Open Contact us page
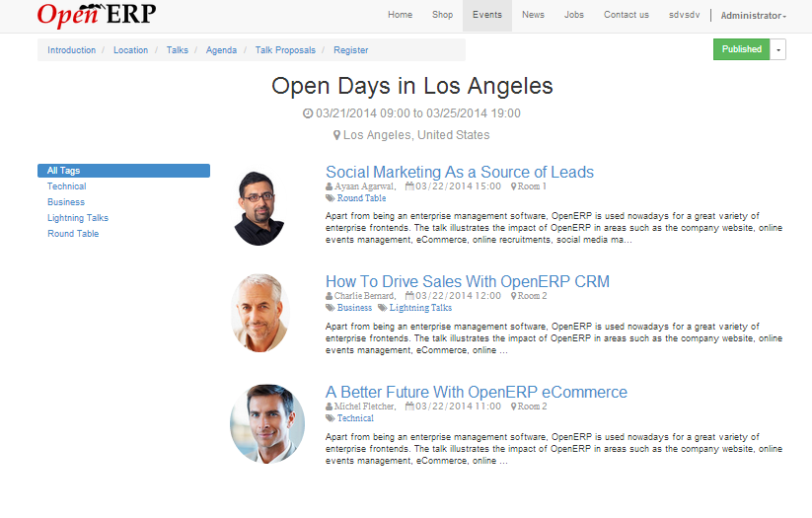The height and width of the screenshot is (518, 812). pos(627,15)
